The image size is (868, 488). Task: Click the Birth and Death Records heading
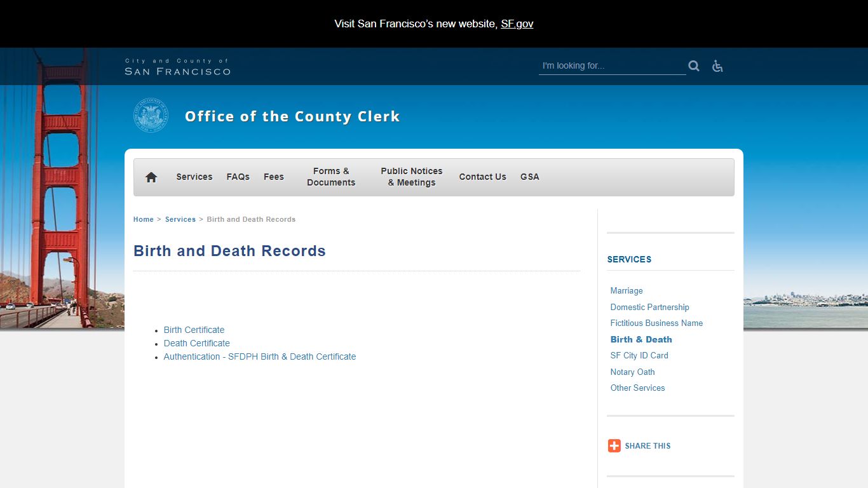coord(229,251)
